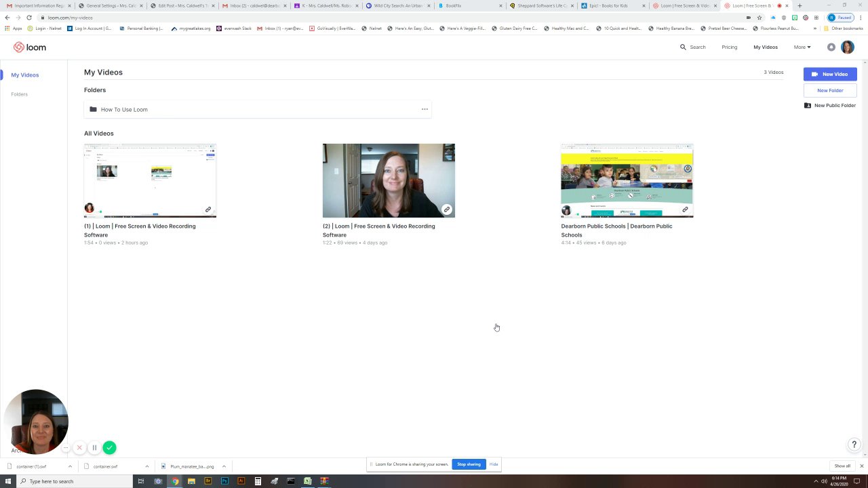Viewport: 868px width, 488px height.
Task: Open (2) Loom recording thumbnail with woman
Action: [x=389, y=180]
